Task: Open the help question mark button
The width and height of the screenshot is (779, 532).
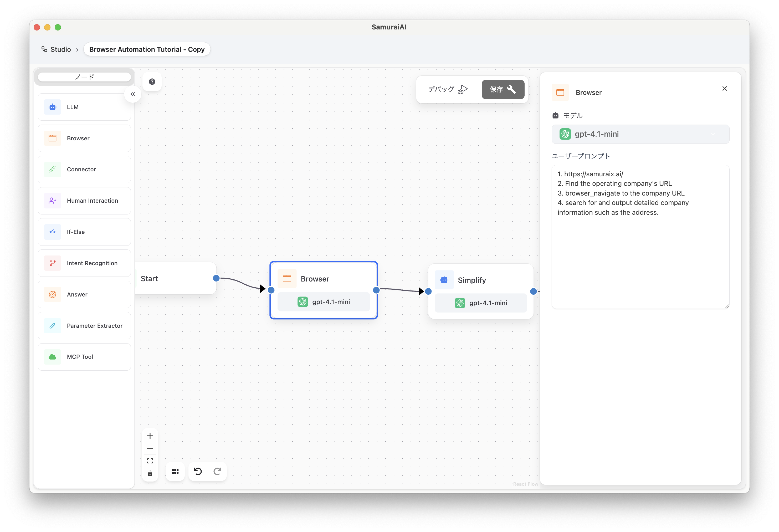Action: (x=152, y=81)
